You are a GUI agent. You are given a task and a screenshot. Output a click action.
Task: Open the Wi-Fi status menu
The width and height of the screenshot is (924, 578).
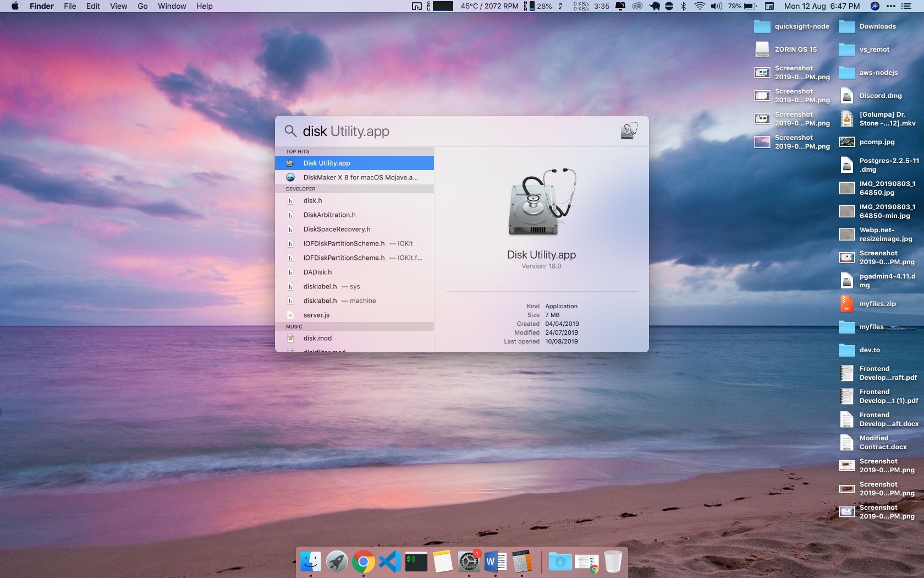700,6
